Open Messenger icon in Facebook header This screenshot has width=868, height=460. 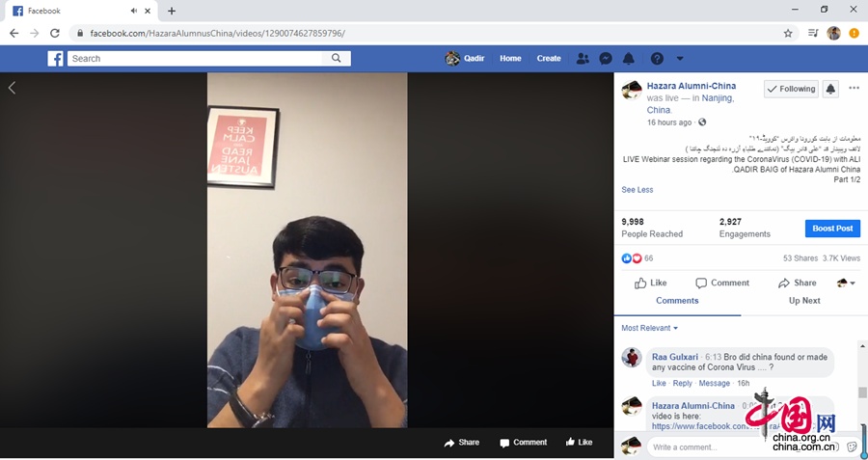tap(606, 59)
